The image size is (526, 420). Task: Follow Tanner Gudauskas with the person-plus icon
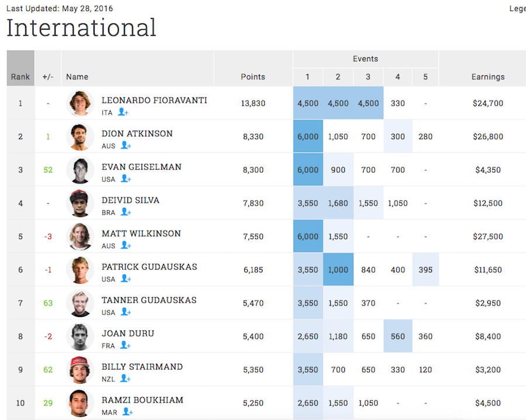click(126, 312)
